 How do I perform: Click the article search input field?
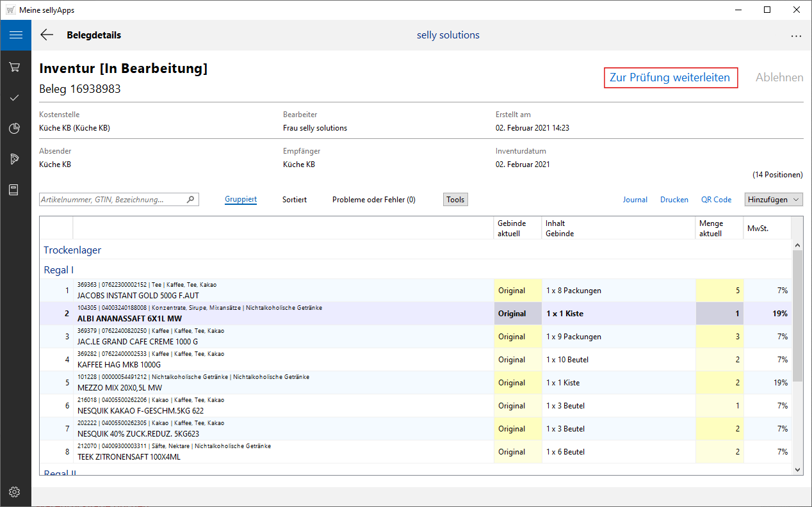[112, 200]
